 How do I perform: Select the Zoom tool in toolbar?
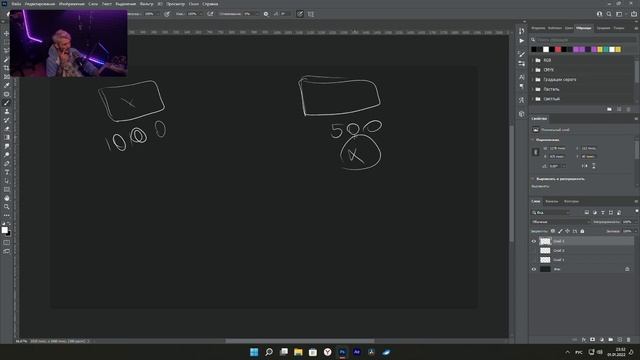tap(7, 207)
